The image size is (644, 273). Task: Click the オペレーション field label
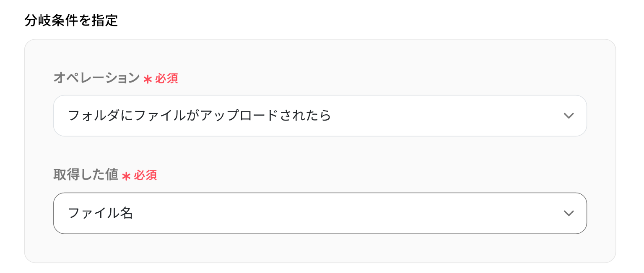pyautogui.click(x=96, y=78)
